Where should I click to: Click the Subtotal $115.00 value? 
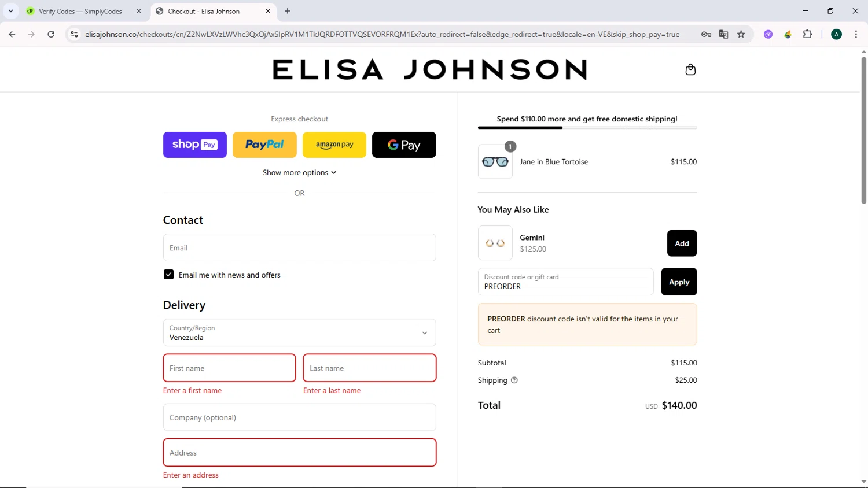pyautogui.click(x=684, y=363)
